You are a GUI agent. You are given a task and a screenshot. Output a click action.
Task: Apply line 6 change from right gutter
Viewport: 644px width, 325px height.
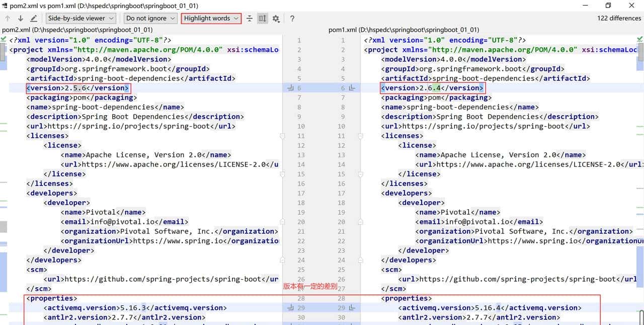coord(352,88)
